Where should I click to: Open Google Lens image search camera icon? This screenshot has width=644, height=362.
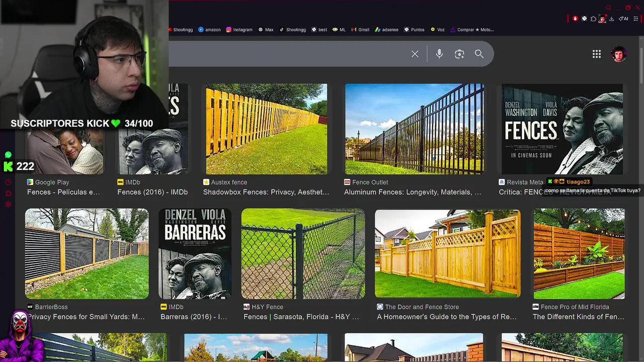[459, 54]
